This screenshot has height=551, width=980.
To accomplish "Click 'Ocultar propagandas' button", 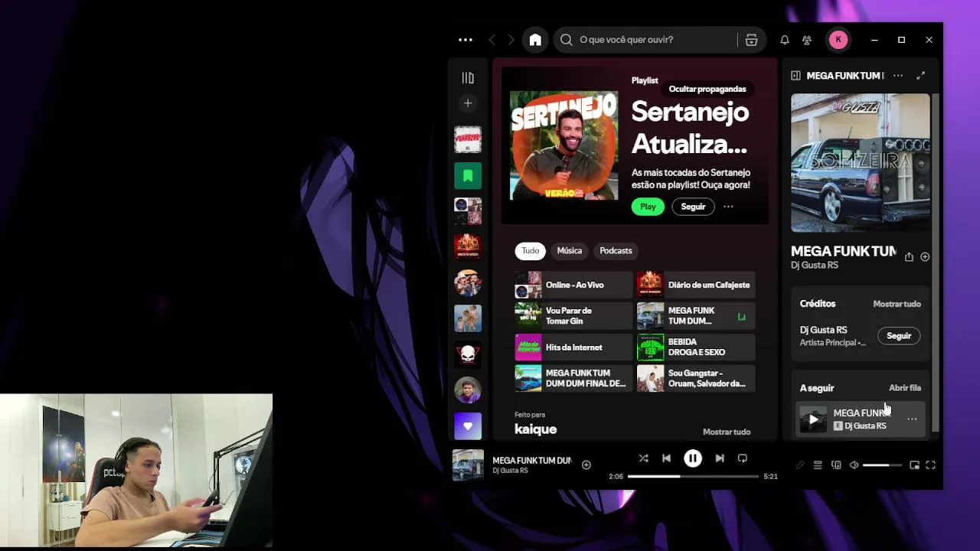I will (707, 89).
